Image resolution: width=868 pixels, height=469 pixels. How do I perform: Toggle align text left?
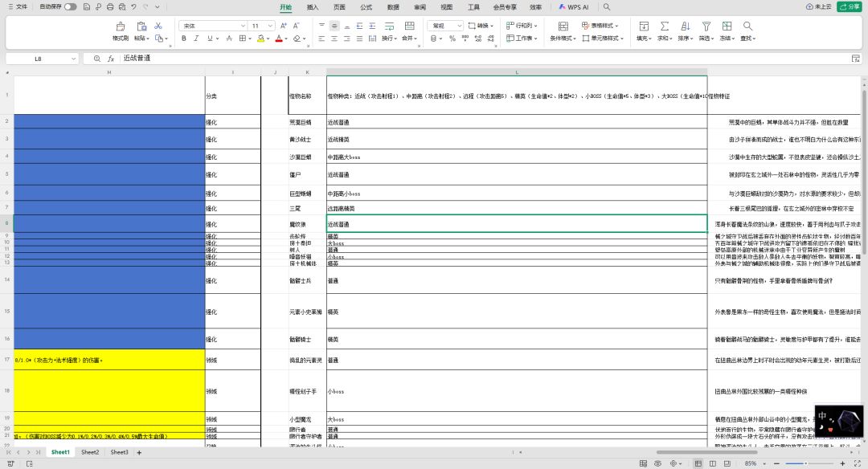pos(321,39)
